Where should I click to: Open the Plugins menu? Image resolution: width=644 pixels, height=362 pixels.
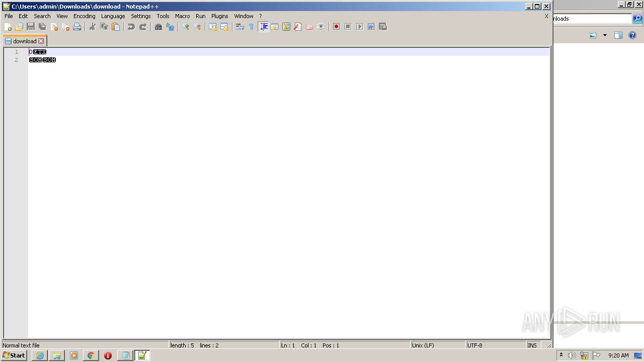pos(220,16)
